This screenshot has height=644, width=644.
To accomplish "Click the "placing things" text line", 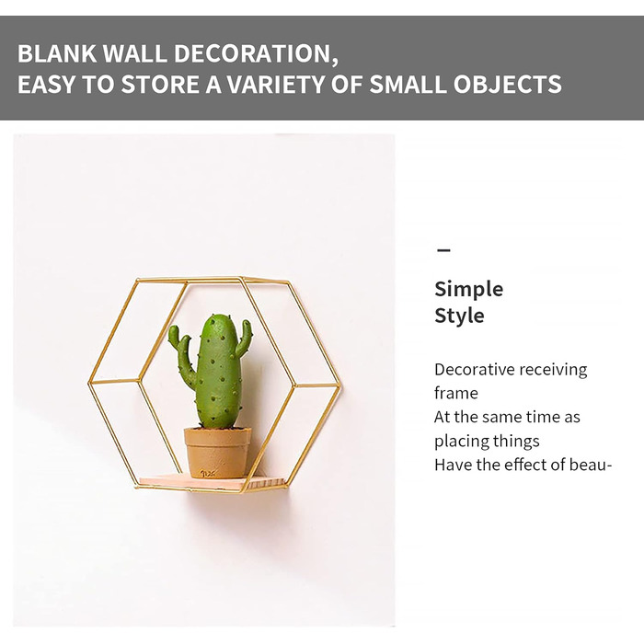I will 487,441.
